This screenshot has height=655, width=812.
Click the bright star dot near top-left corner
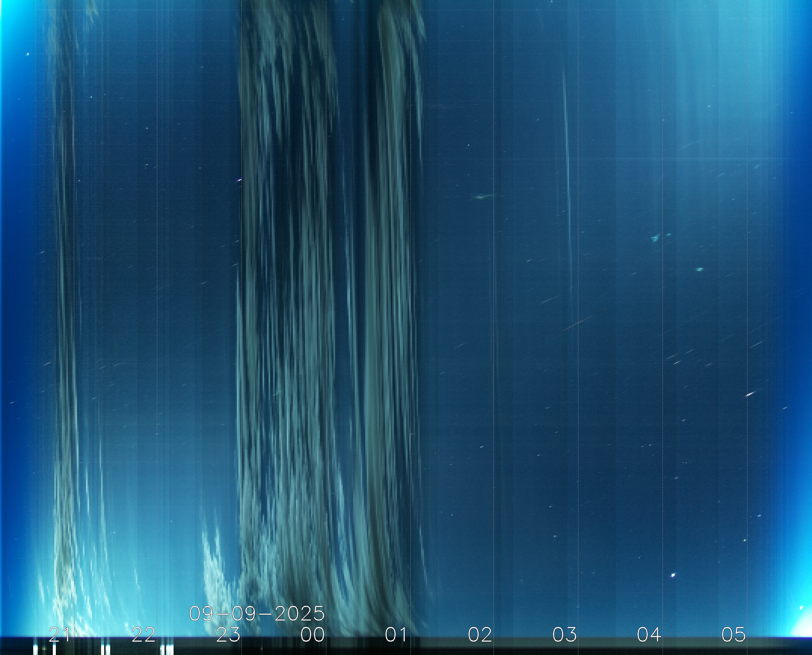click(28, 54)
